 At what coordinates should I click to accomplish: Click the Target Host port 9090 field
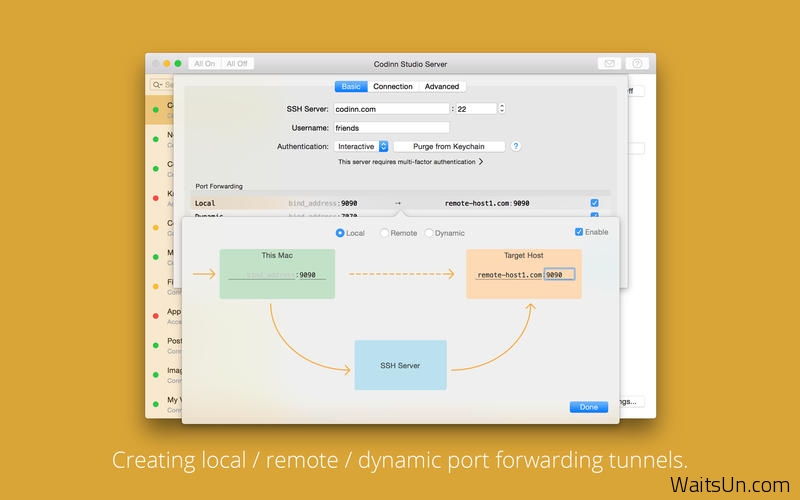(x=560, y=274)
